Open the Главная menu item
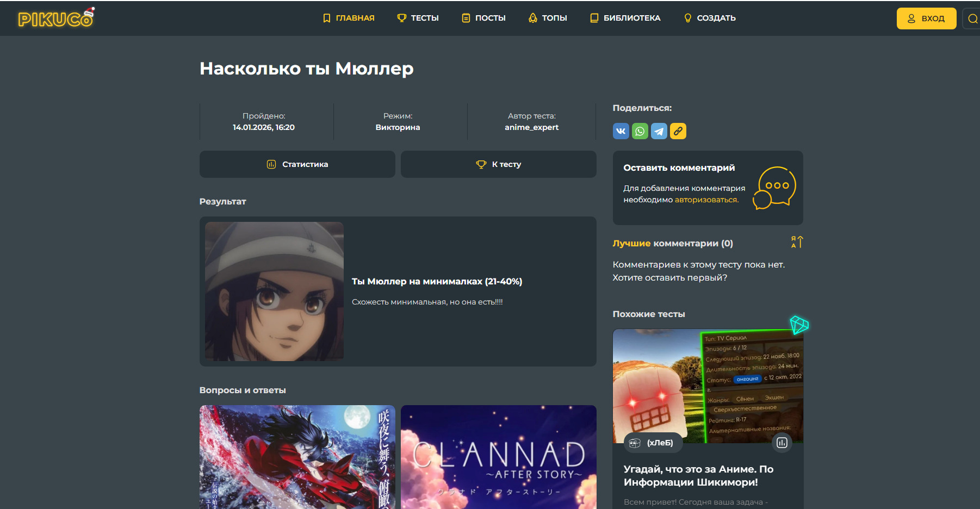Image resolution: width=980 pixels, height=509 pixels. pos(349,18)
